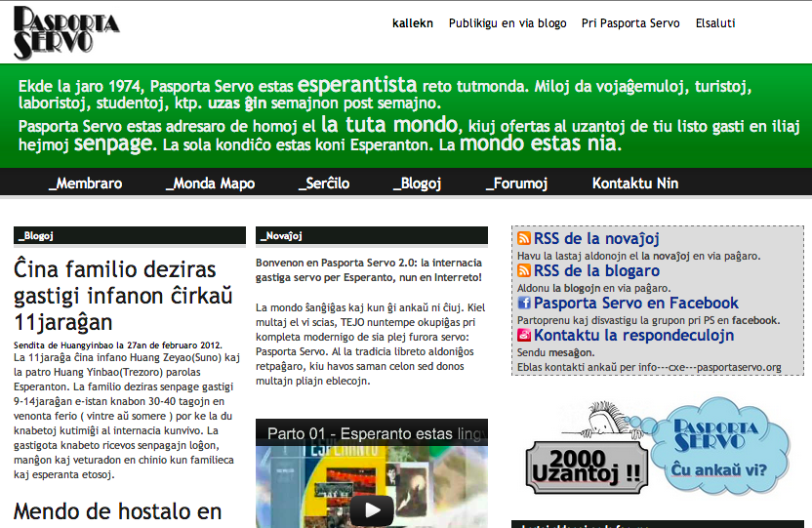Click the Pasporta Servo logo
812x528 pixels.
coord(66,32)
